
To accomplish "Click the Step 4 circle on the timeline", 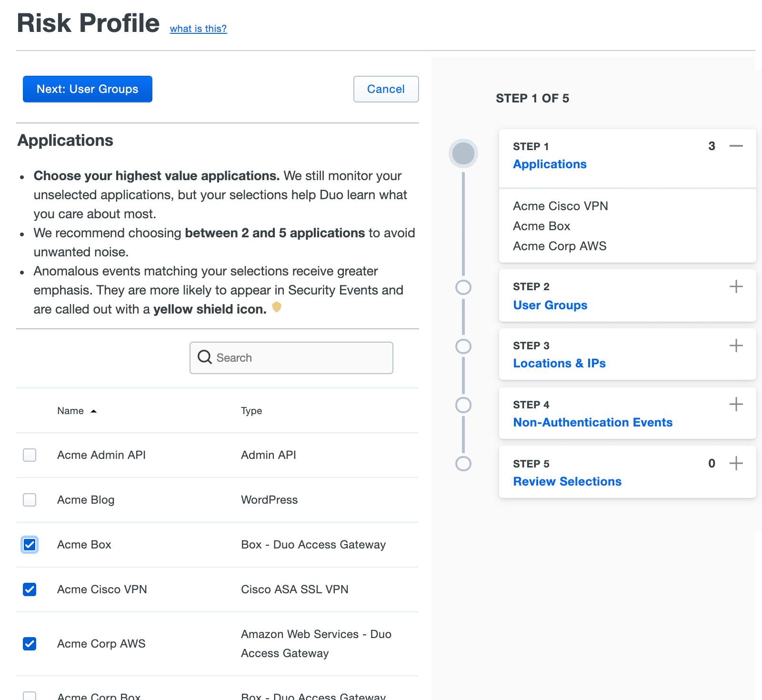I will [x=463, y=406].
